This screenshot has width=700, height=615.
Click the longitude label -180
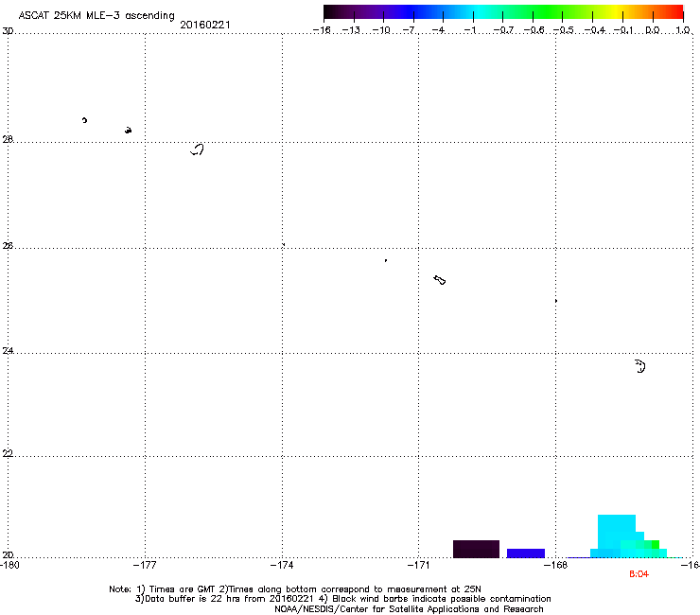(x=9, y=566)
